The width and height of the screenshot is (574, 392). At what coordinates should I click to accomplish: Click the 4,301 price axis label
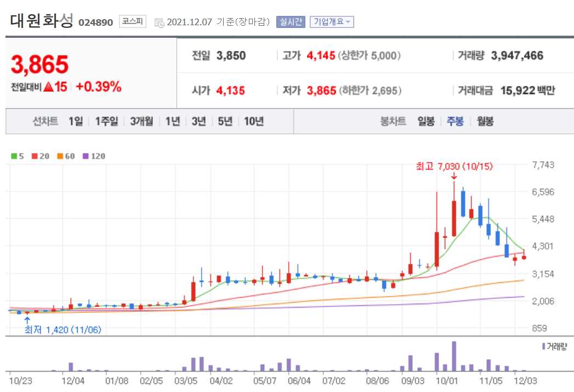pyautogui.click(x=543, y=246)
